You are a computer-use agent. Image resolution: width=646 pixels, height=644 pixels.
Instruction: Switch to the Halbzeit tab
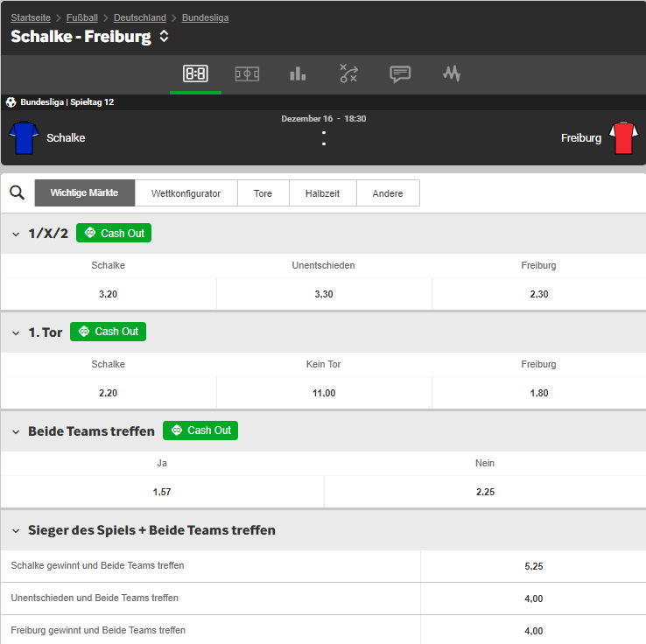pyautogui.click(x=323, y=192)
